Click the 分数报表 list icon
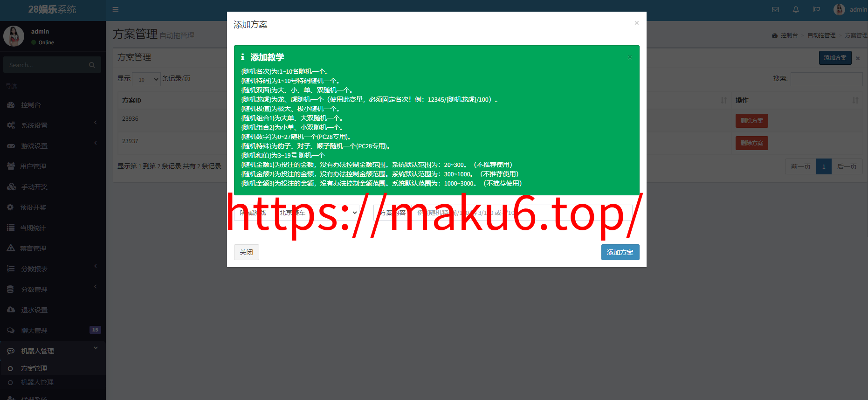Viewport: 868px width, 400px height. pos(11,269)
